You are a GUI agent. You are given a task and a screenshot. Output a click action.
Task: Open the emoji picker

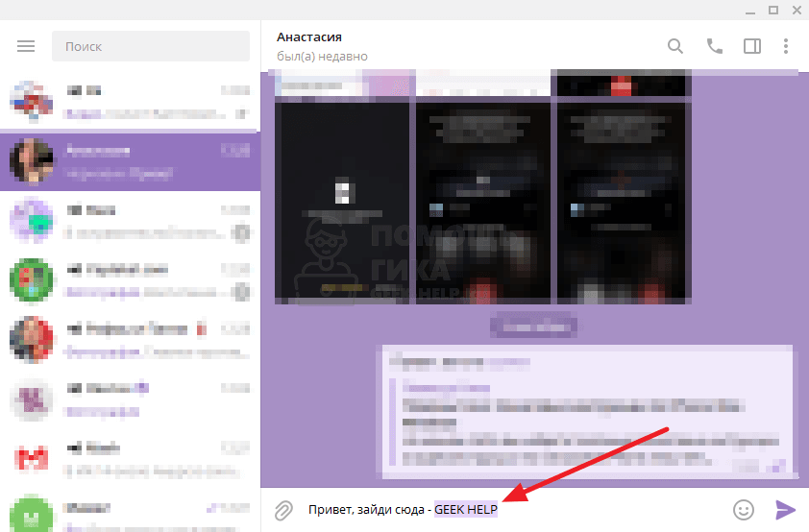click(x=743, y=510)
